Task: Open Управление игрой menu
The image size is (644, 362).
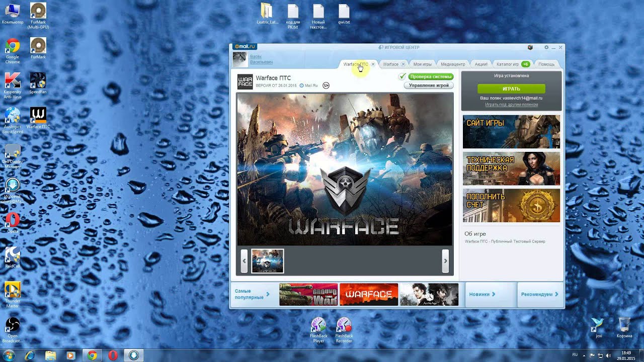Action: (x=429, y=85)
